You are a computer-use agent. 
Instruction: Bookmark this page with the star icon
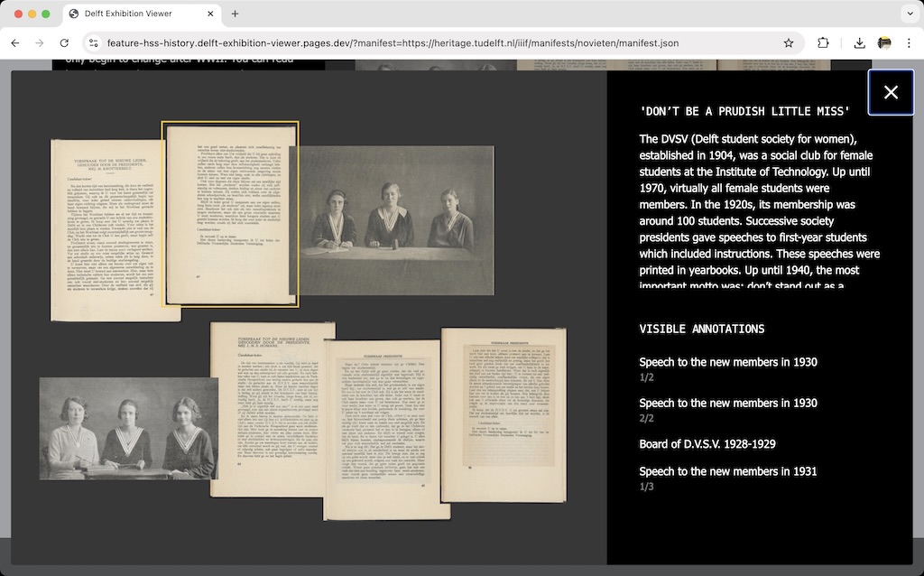pos(789,43)
